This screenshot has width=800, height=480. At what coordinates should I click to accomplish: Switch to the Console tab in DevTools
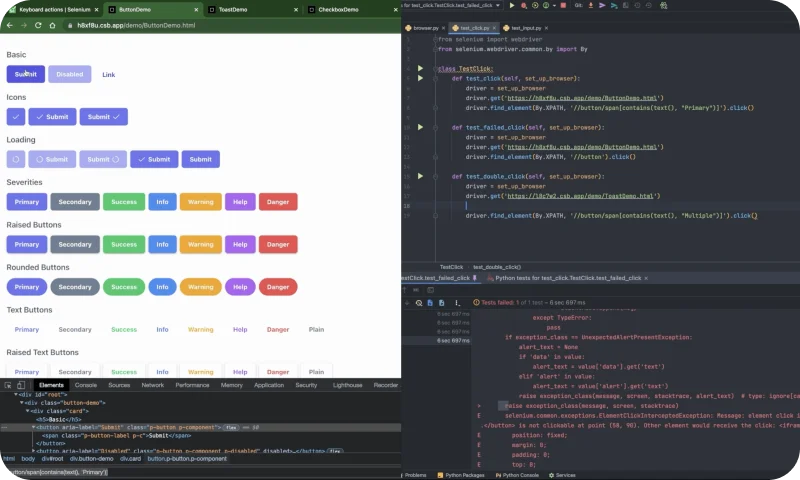pos(86,385)
